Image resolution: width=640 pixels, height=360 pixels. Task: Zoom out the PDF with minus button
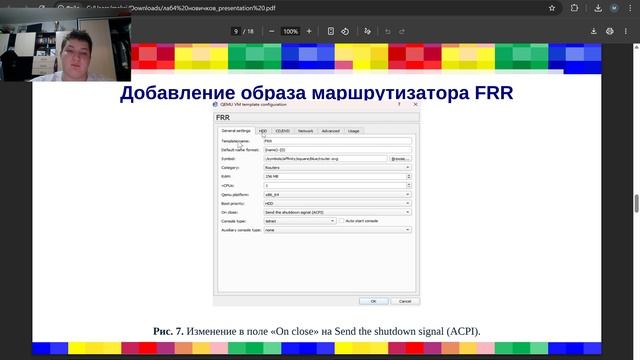coord(271,31)
